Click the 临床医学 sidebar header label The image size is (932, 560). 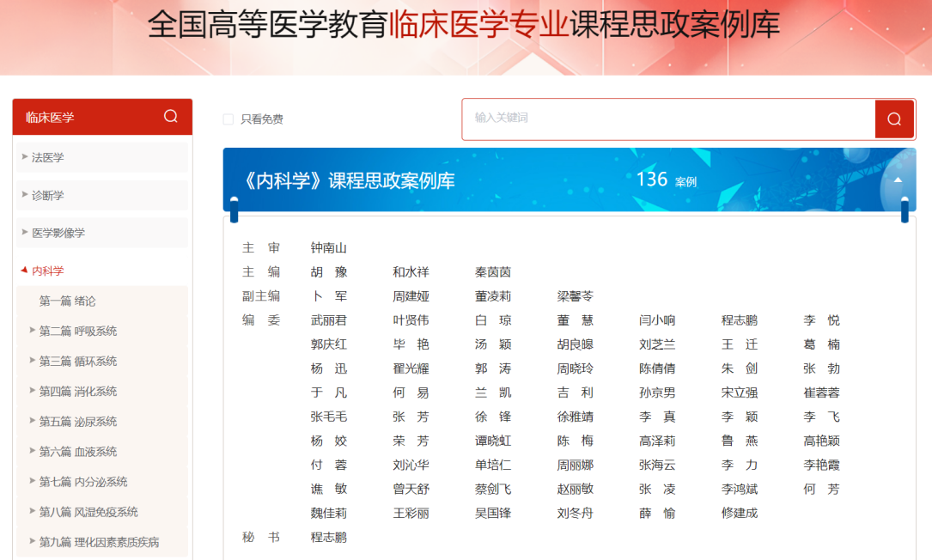tap(50, 118)
